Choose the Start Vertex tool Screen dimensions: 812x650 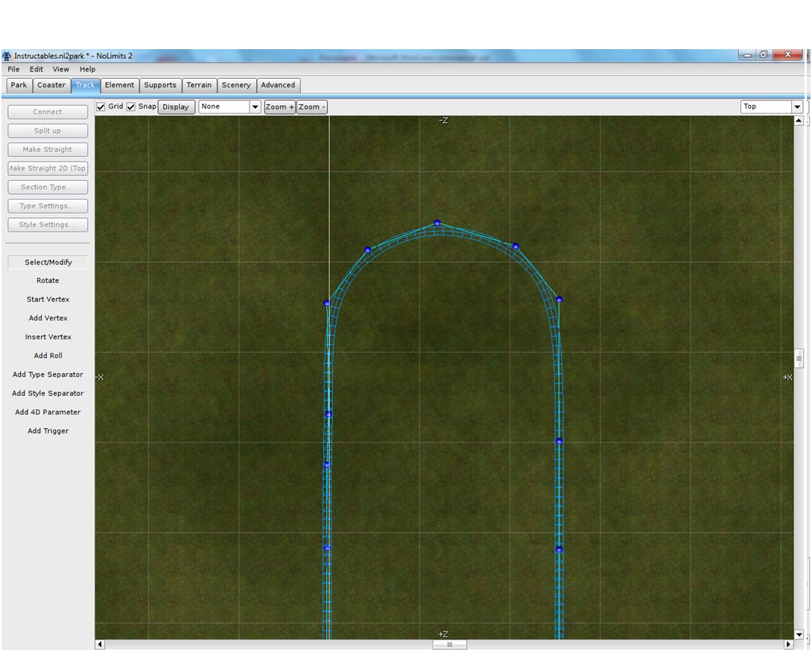point(48,299)
